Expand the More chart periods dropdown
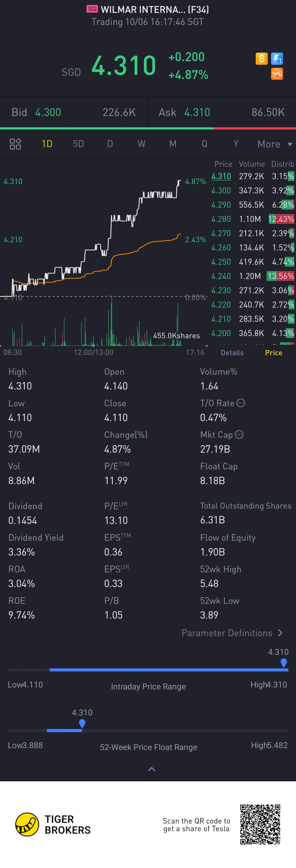Screen dimensions: 296x868 pos(274,144)
